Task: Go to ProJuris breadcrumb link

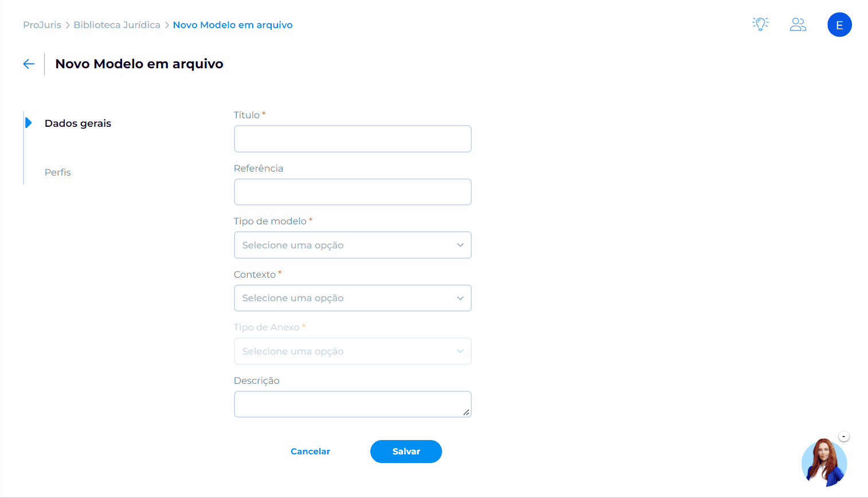Action: point(42,25)
